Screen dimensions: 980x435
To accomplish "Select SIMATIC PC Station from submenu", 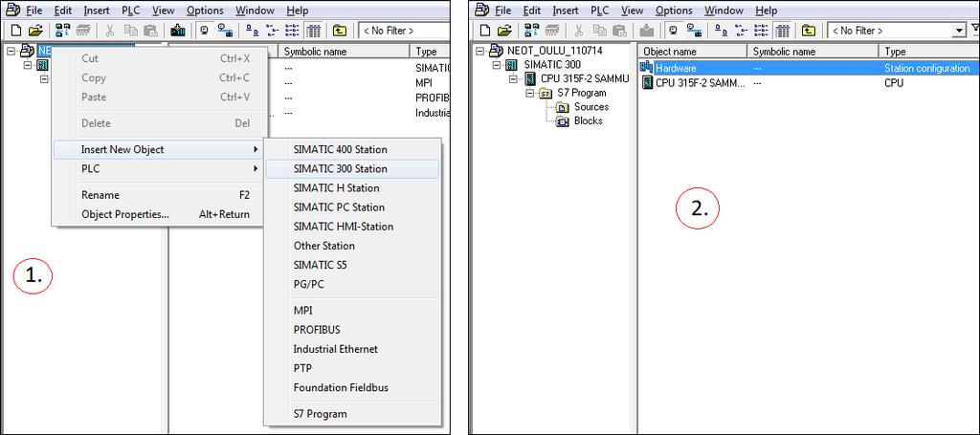I will click(352, 207).
